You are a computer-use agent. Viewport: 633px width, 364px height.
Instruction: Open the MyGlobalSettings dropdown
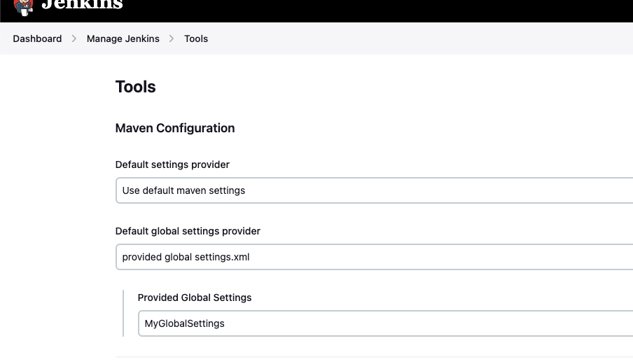[385, 323]
